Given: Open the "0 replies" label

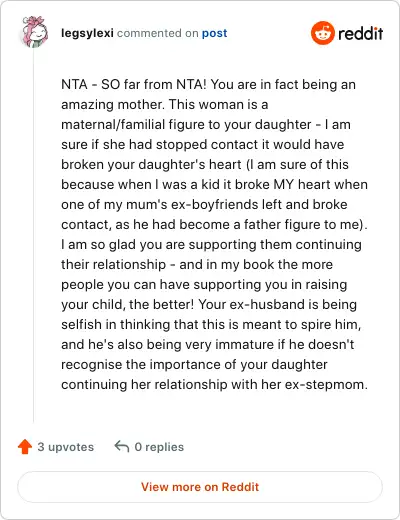Looking at the screenshot, I should tap(159, 447).
